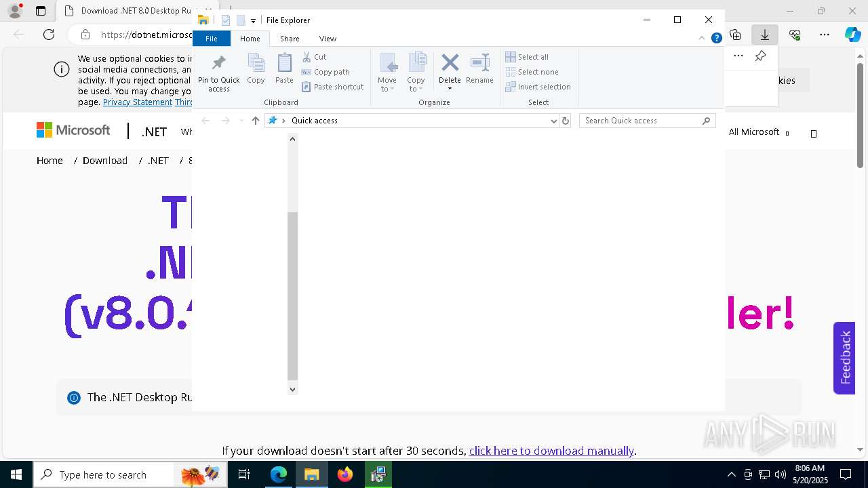Click the Paste ribbon icon
The width and height of the screenshot is (868, 488).
point(284,63)
